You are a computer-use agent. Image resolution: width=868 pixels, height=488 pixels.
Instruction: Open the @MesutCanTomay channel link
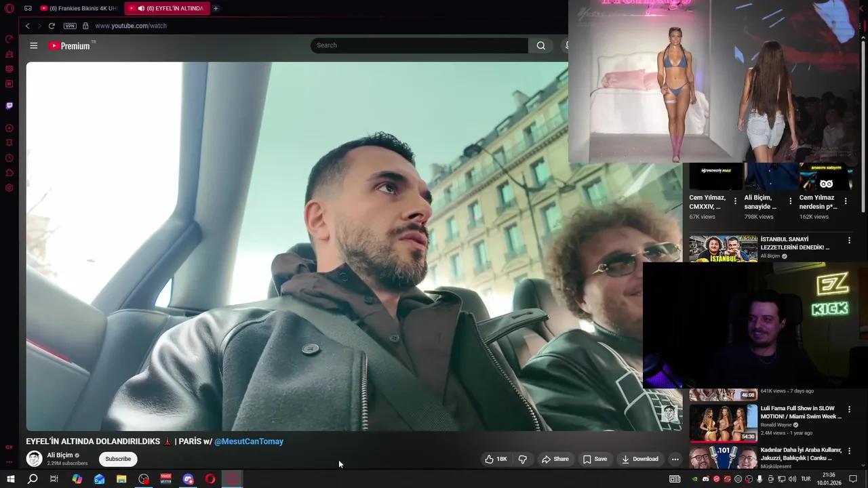[x=249, y=441]
